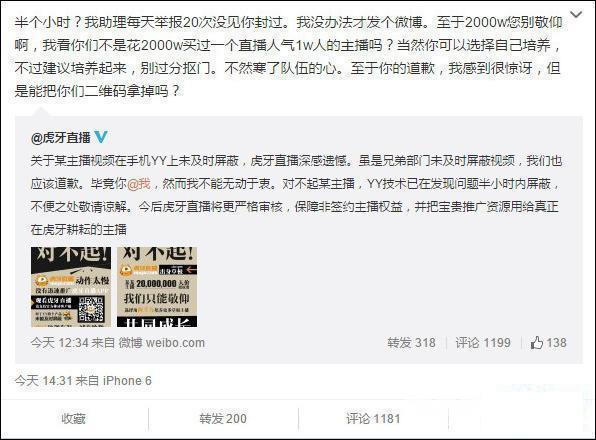Click the verified V badge icon
Viewport: 596px width, 440px height.
[x=101, y=137]
